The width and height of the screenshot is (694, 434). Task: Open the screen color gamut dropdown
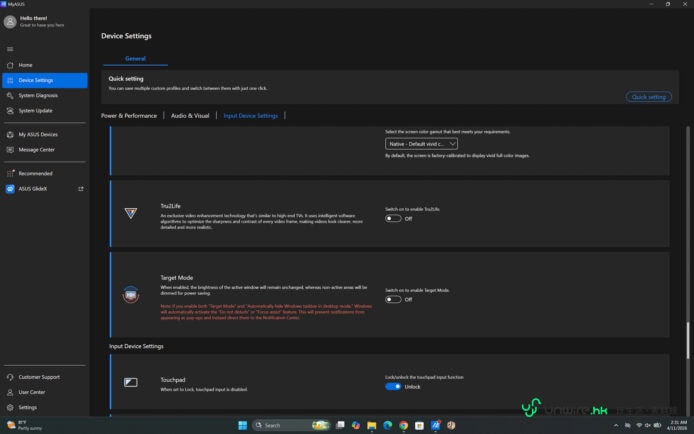[x=421, y=144]
